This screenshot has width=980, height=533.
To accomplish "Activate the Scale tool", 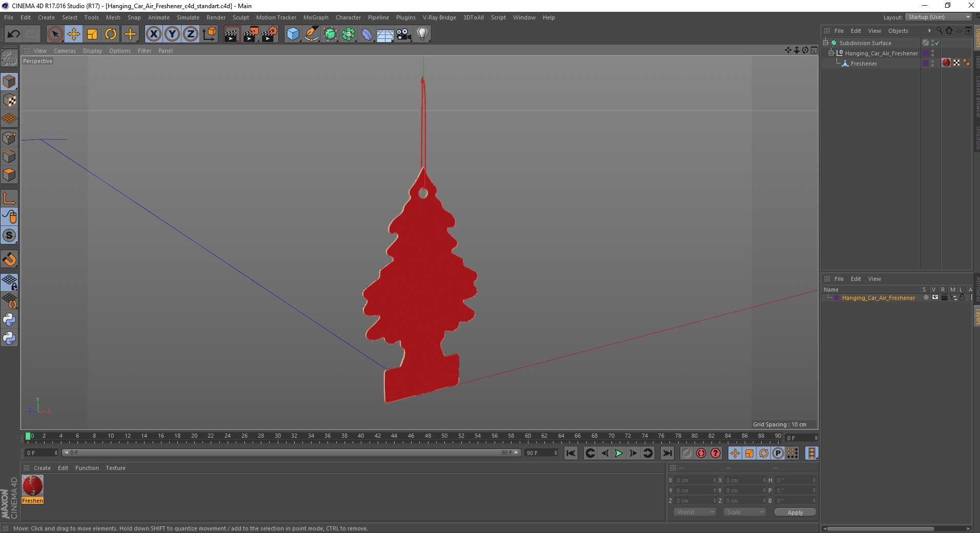I will (92, 34).
